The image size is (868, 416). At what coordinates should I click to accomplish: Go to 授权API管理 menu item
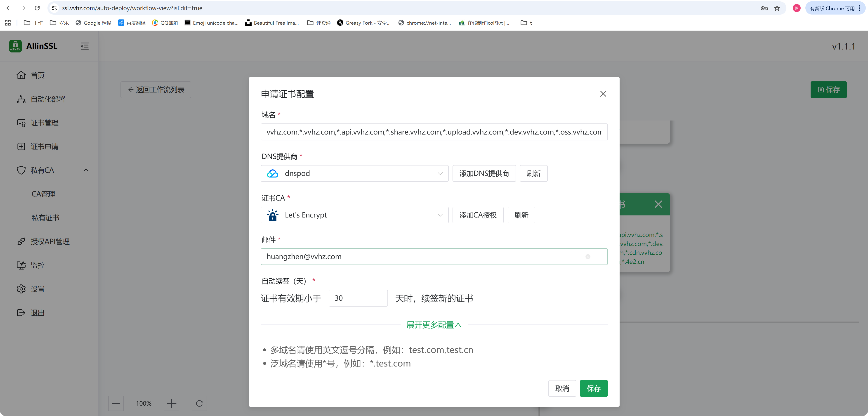click(50, 241)
